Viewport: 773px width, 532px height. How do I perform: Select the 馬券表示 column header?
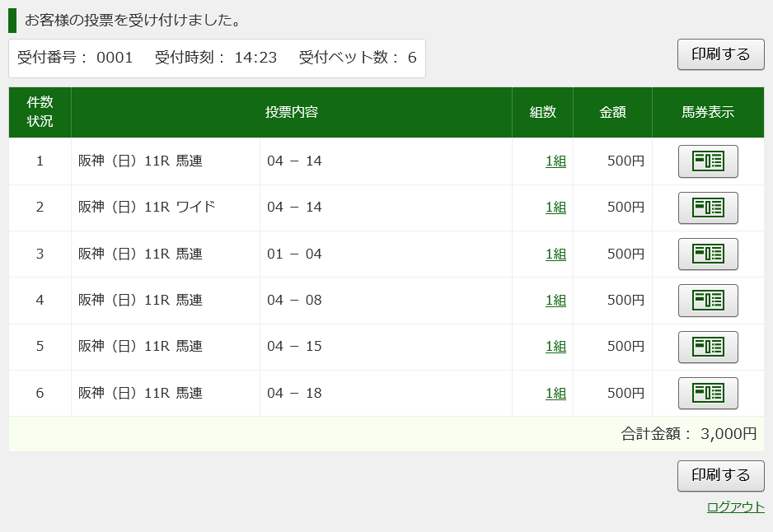(x=708, y=112)
